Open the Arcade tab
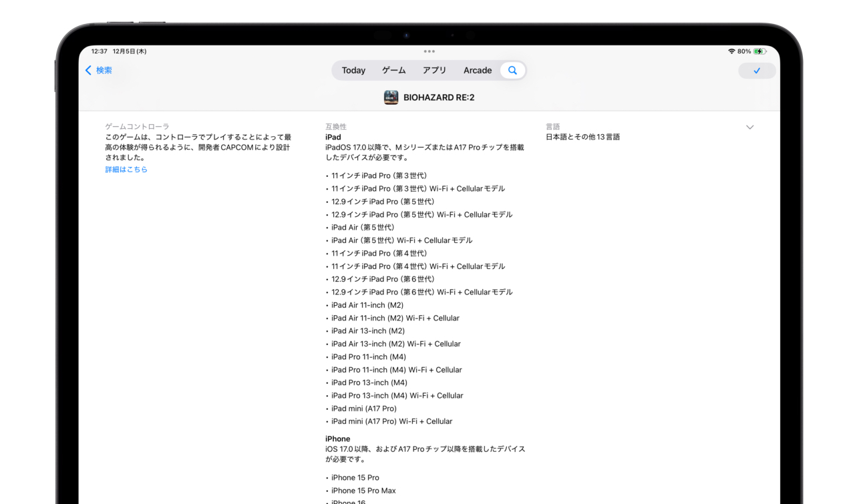855x504 pixels. pyautogui.click(x=478, y=70)
